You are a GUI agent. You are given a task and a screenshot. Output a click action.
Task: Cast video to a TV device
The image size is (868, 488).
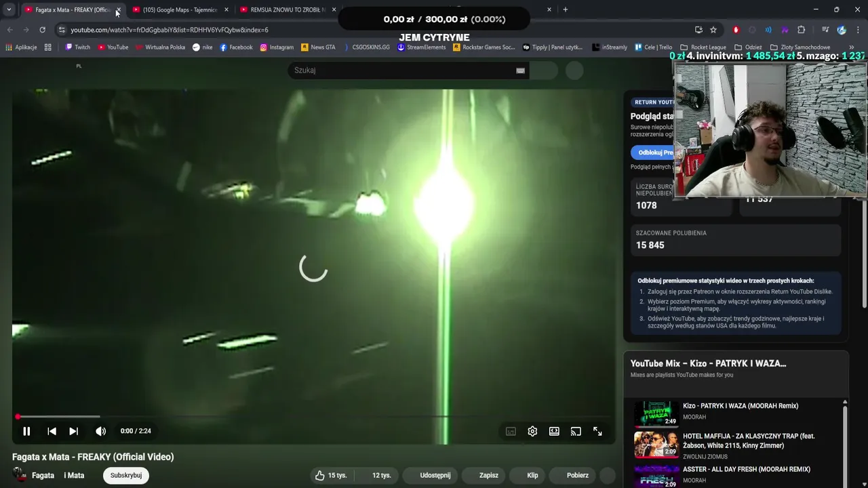pyautogui.click(x=576, y=431)
